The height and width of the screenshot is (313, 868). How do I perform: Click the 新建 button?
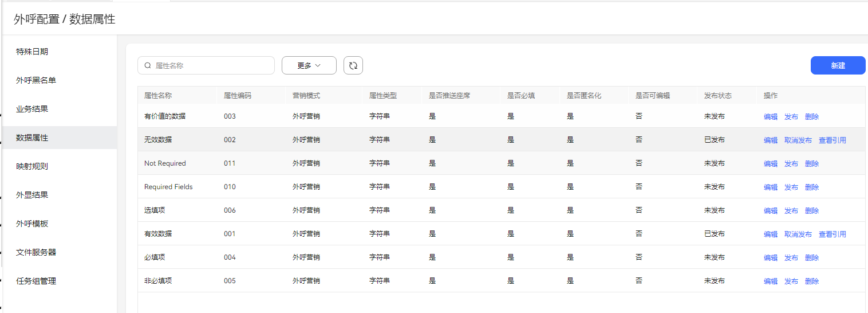coord(838,65)
